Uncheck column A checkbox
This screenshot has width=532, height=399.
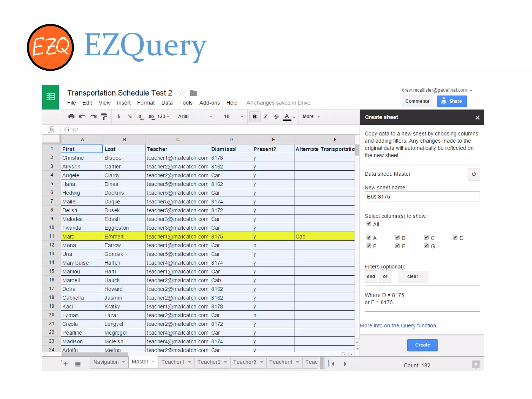tap(369, 237)
